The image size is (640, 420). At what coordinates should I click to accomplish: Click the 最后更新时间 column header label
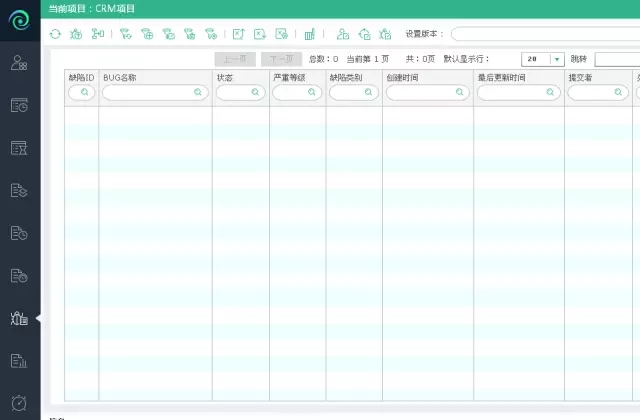click(502, 78)
